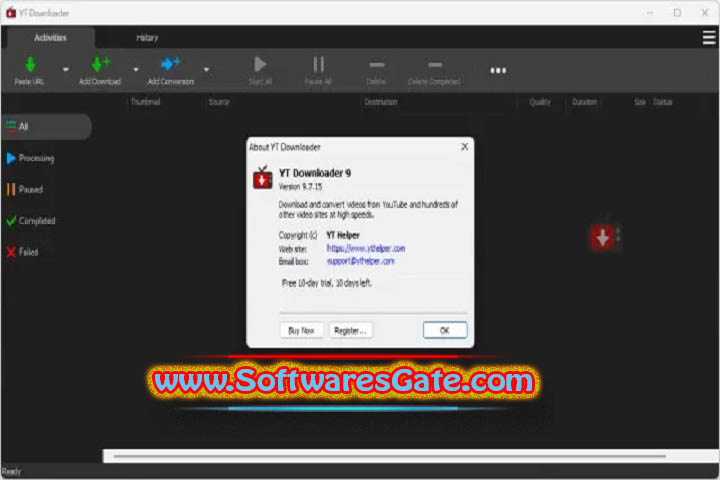Select the Paused filter
Screen dimensions: 720x480
(x=25, y=189)
